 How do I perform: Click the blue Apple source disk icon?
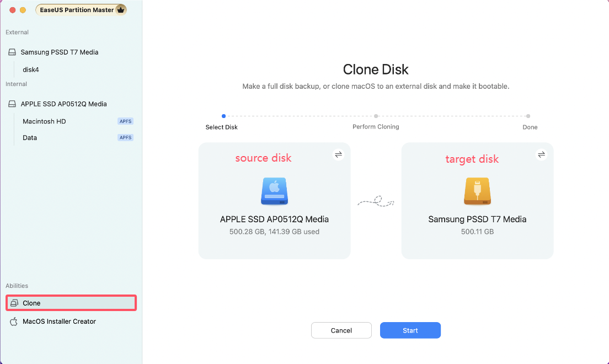pyautogui.click(x=274, y=191)
